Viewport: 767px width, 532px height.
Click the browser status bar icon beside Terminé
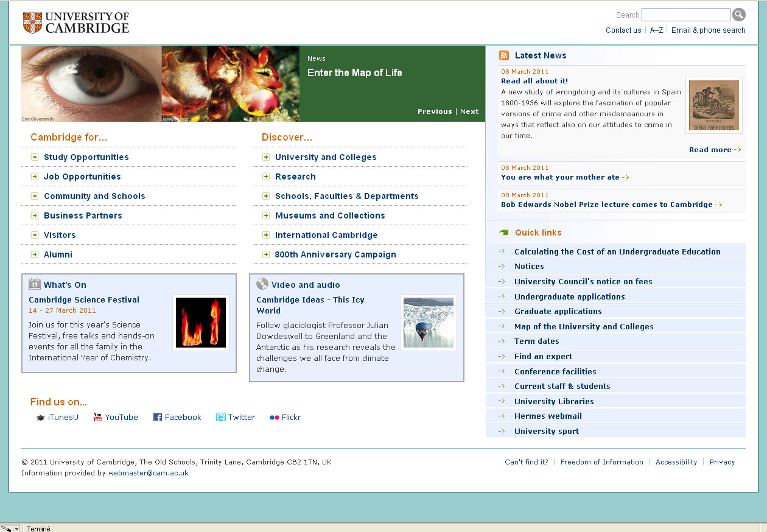7,528
